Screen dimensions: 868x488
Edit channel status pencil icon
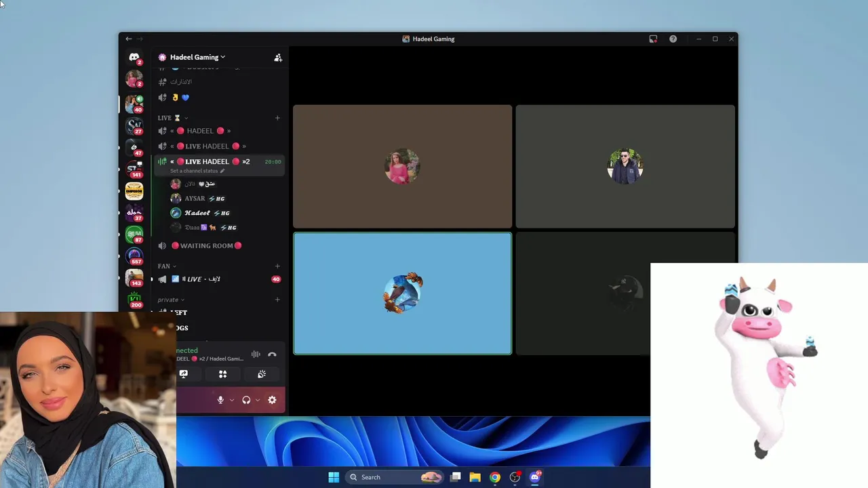(222, 171)
